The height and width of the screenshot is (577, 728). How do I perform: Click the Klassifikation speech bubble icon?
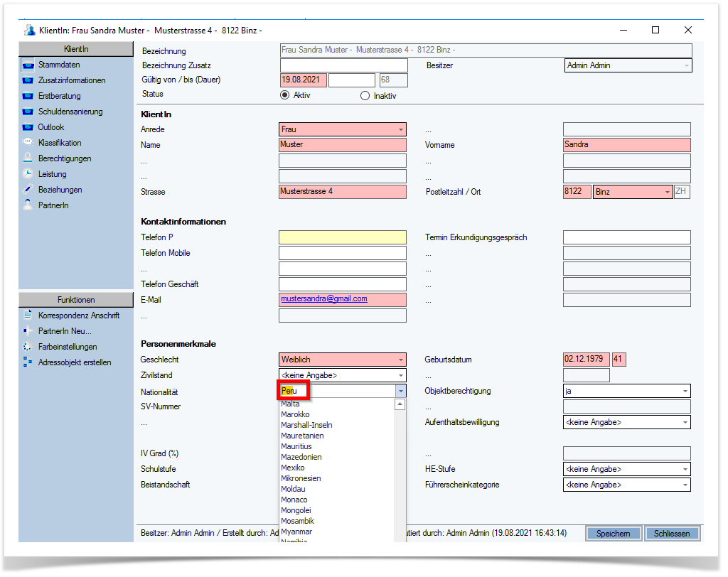click(x=28, y=143)
